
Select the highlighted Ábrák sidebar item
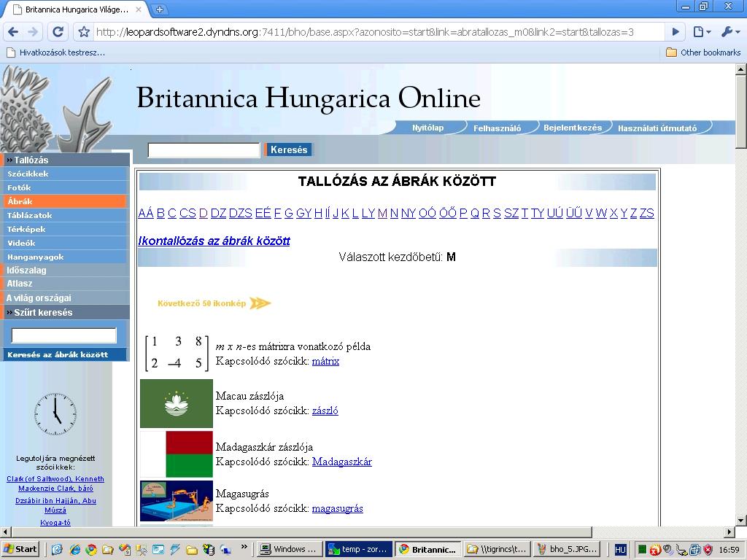pyautogui.click(x=65, y=201)
